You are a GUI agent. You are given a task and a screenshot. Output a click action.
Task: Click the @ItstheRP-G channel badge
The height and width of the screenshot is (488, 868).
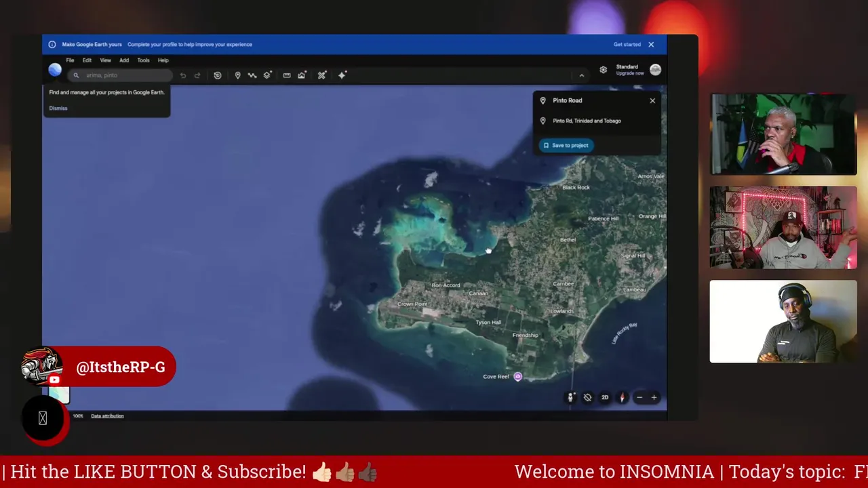click(x=98, y=367)
